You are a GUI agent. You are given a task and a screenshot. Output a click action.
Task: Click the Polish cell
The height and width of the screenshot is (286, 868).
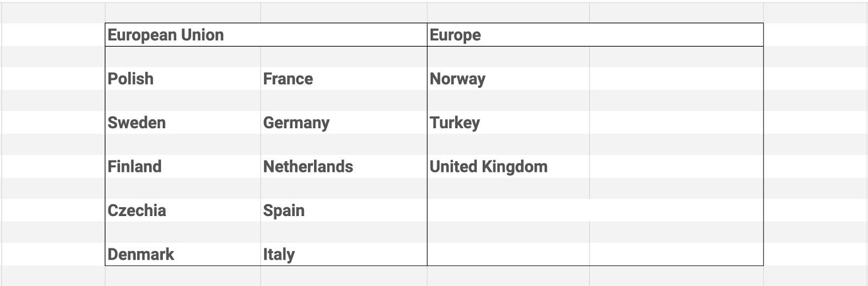pos(183,79)
